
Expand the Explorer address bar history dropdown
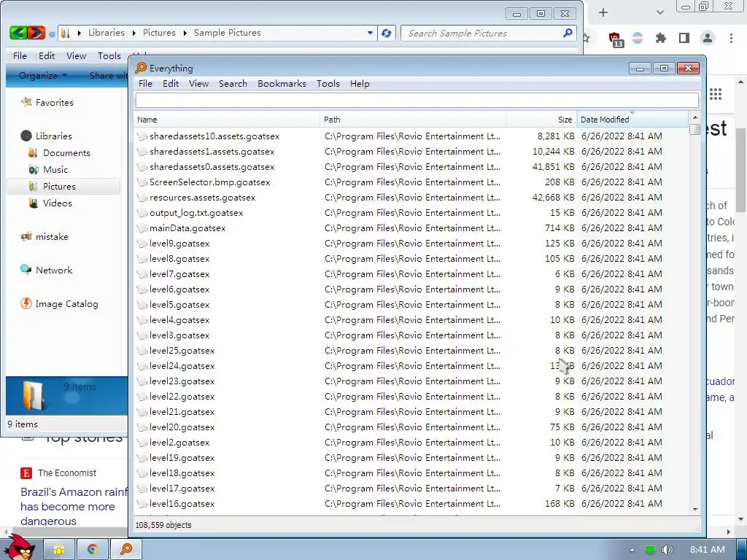(370, 33)
